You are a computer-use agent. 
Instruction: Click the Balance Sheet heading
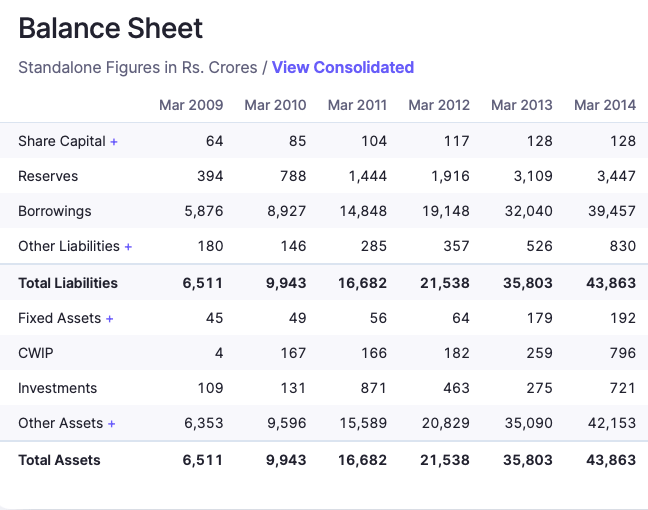pyautogui.click(x=110, y=28)
